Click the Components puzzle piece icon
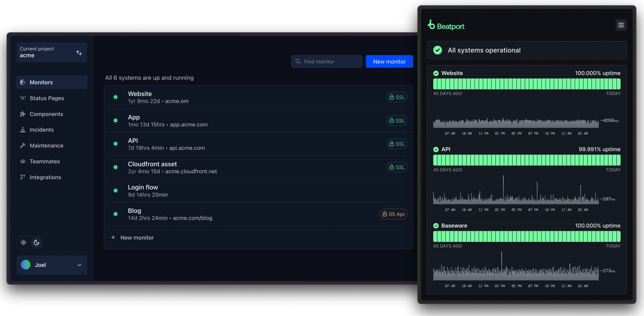This screenshot has width=644, height=316. [x=23, y=114]
